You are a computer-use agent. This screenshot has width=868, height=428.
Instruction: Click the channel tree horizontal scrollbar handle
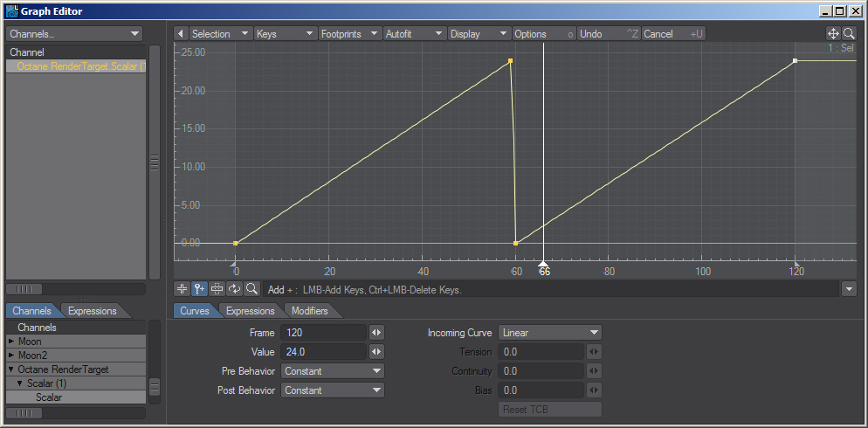click(24, 413)
